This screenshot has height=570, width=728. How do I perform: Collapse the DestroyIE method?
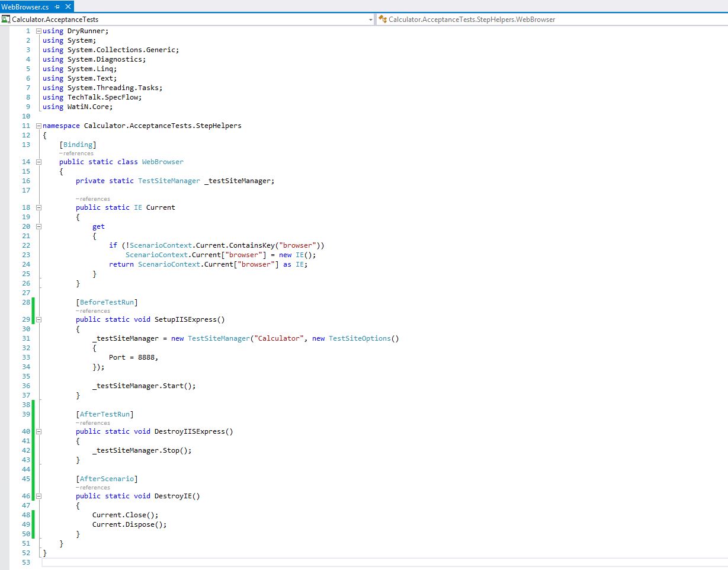click(x=39, y=496)
